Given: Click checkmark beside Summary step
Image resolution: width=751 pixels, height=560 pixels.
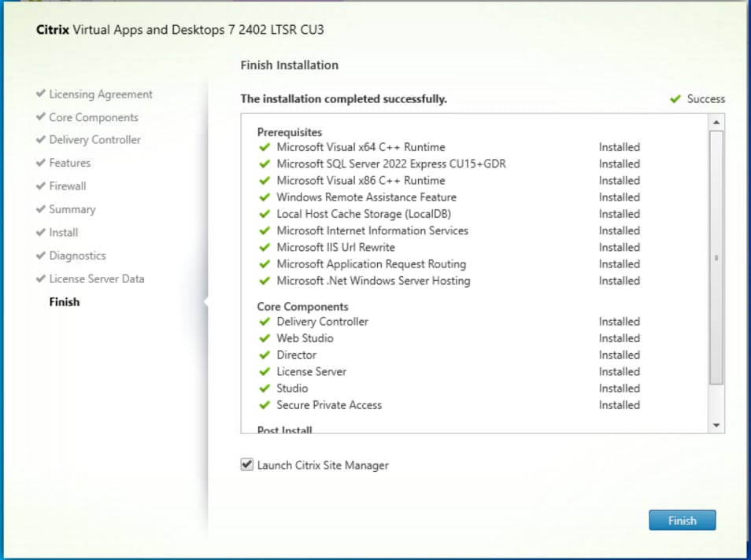Looking at the screenshot, I should tap(41, 208).
